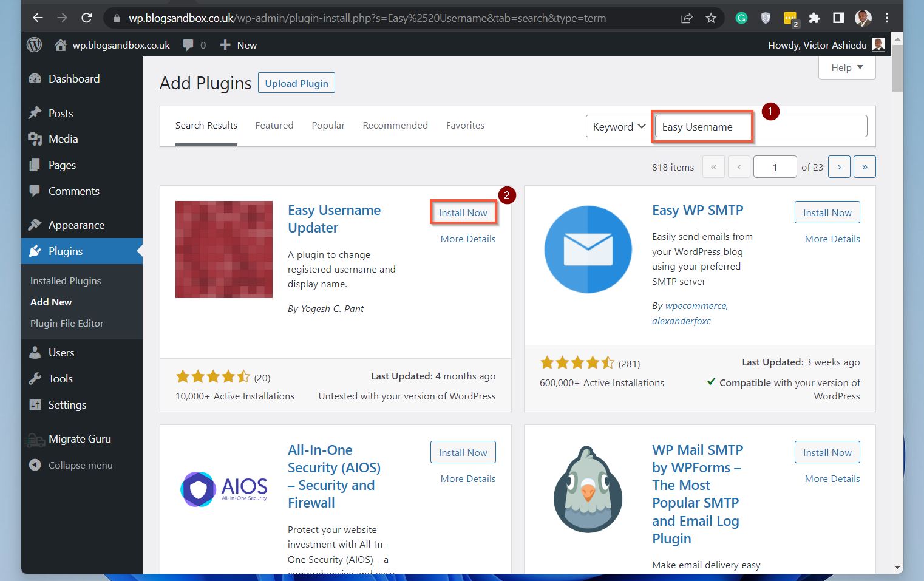Open More Details for All-In-One Security

(x=468, y=479)
